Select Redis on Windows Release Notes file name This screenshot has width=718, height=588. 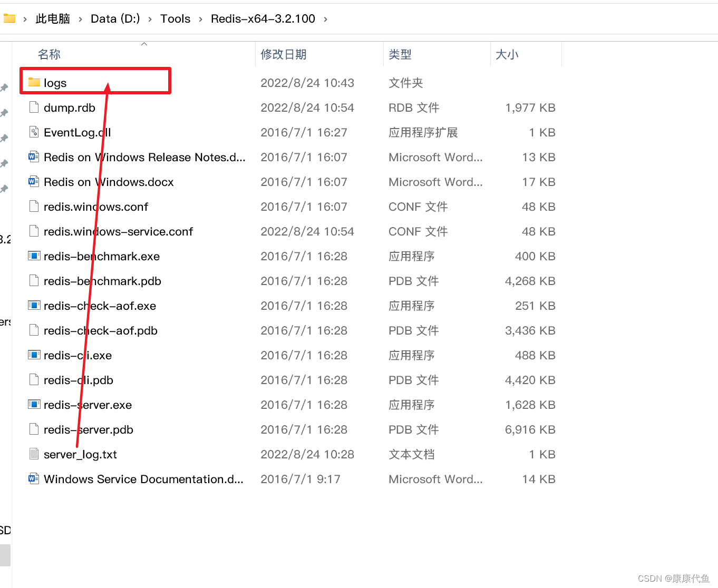pos(144,157)
